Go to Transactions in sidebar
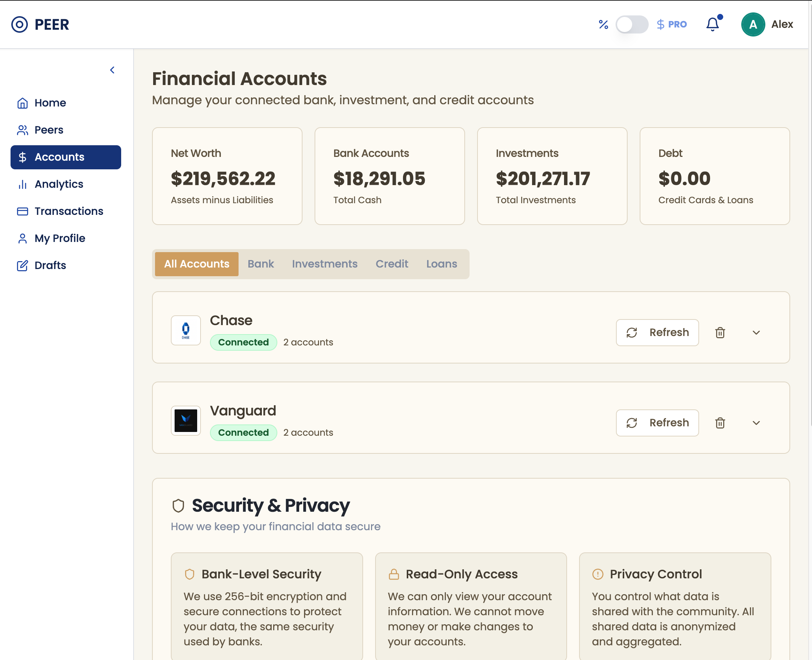This screenshot has width=812, height=660. (68, 211)
